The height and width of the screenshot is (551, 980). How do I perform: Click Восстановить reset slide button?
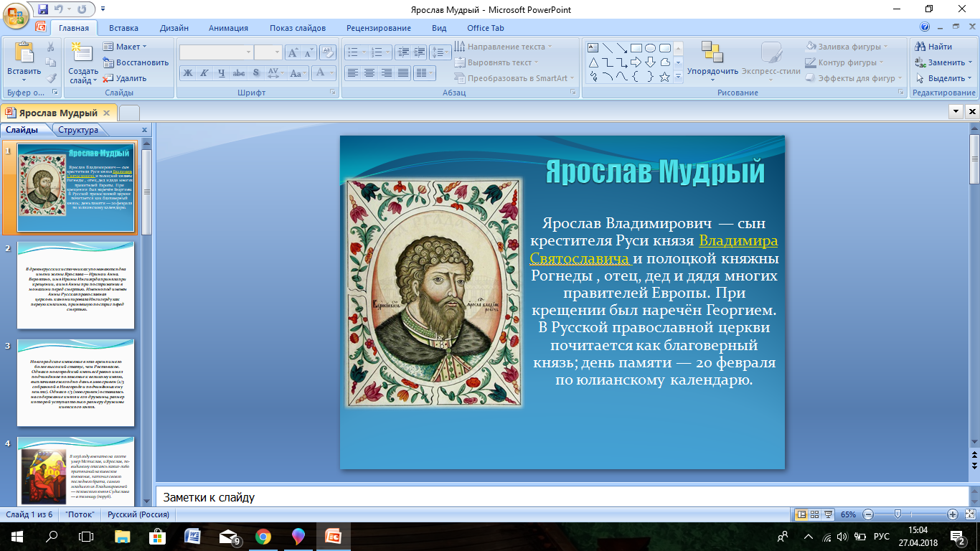[x=136, y=62]
